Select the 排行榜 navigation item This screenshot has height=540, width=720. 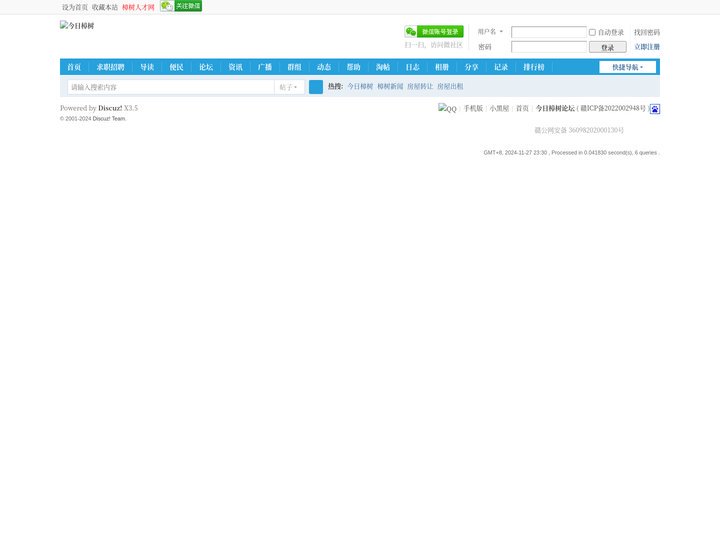(x=534, y=67)
